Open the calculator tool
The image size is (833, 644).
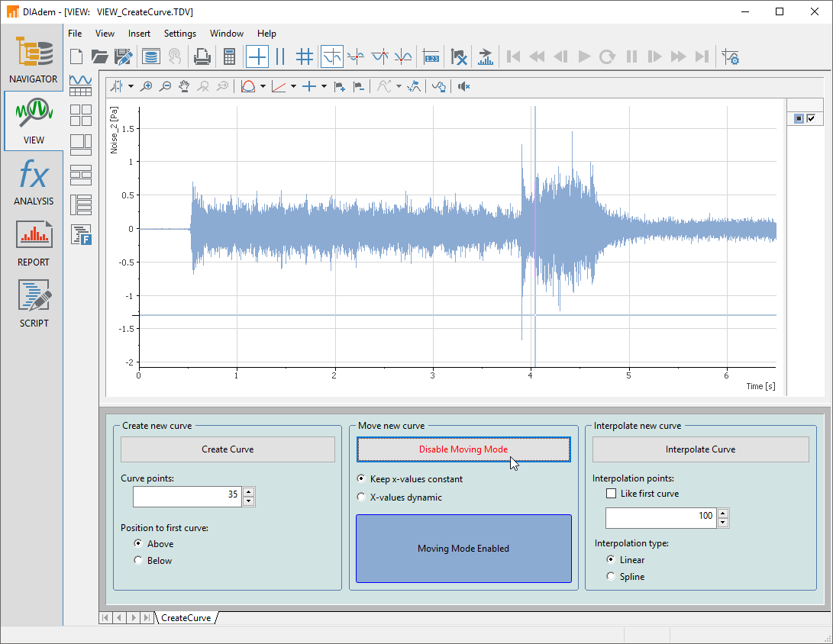pos(228,56)
